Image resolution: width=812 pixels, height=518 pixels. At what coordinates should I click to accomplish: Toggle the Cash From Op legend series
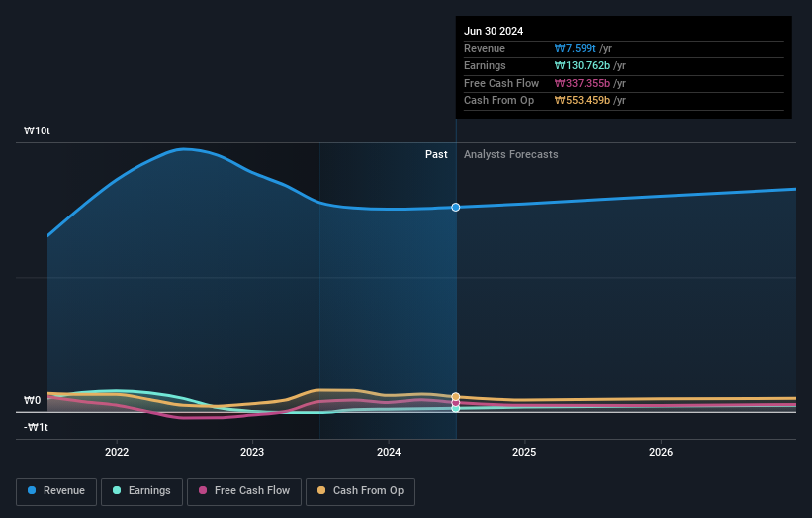tap(360, 491)
